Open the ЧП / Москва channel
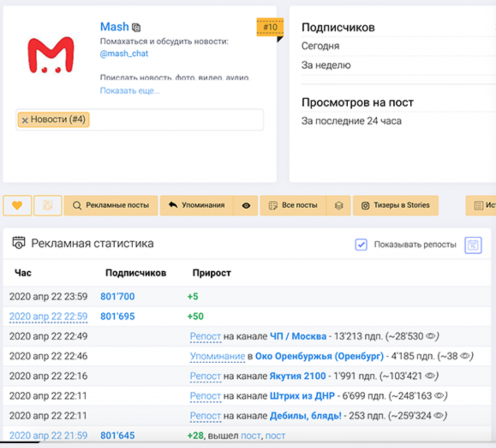Image resolution: width=496 pixels, height=448 pixels. (298, 336)
